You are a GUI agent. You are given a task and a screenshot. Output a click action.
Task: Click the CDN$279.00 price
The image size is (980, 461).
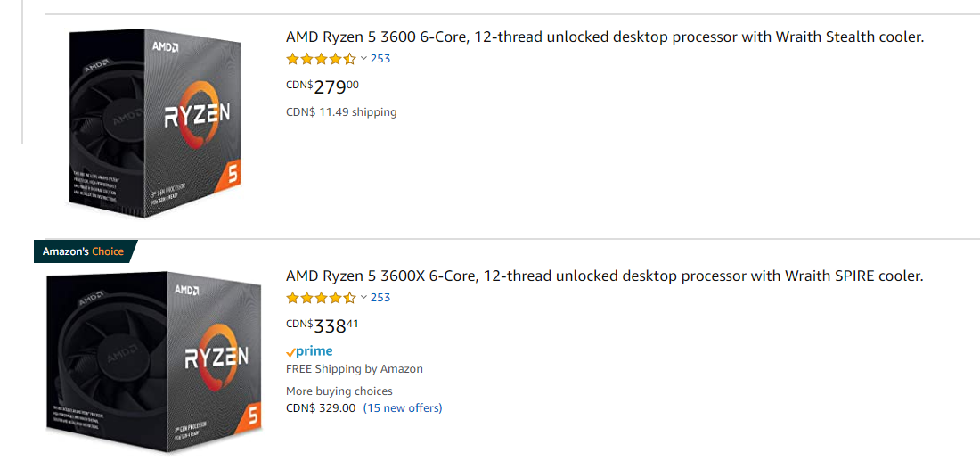point(323,86)
